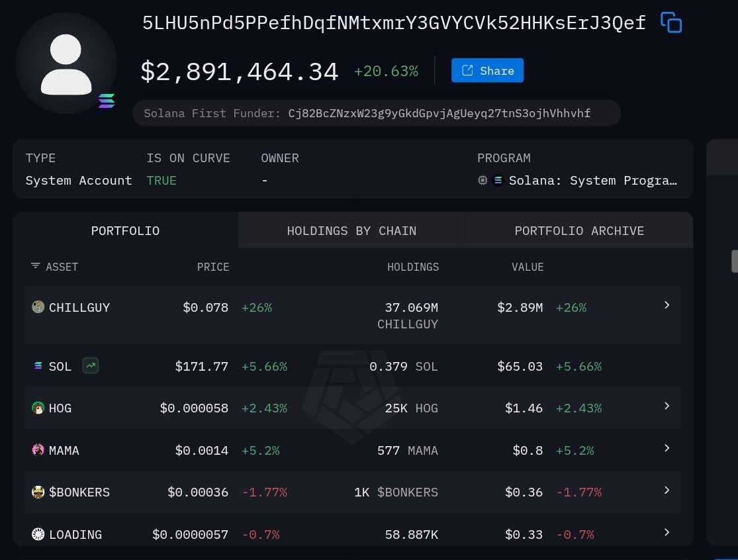Sort by the Price column header
The width and height of the screenshot is (738, 560).
point(212,267)
